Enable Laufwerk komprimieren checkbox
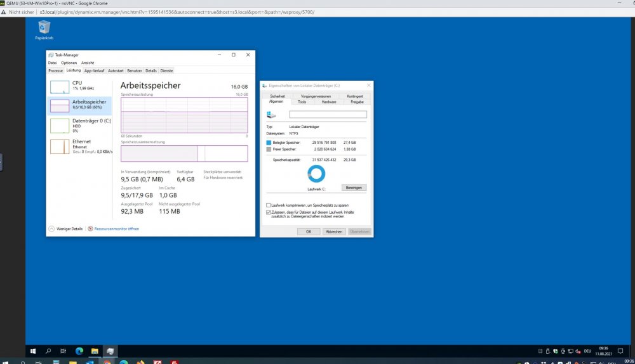The height and width of the screenshot is (364, 635). click(268, 205)
